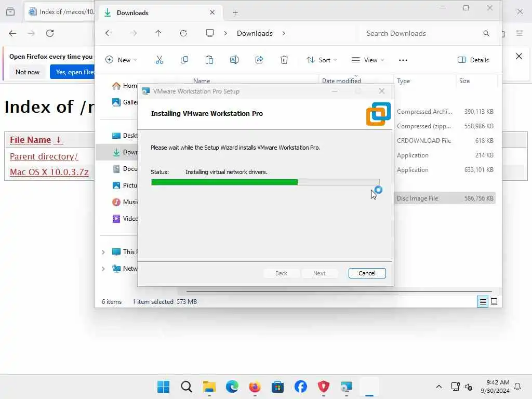
Task: Open Facebook from taskbar
Action: click(x=301, y=387)
